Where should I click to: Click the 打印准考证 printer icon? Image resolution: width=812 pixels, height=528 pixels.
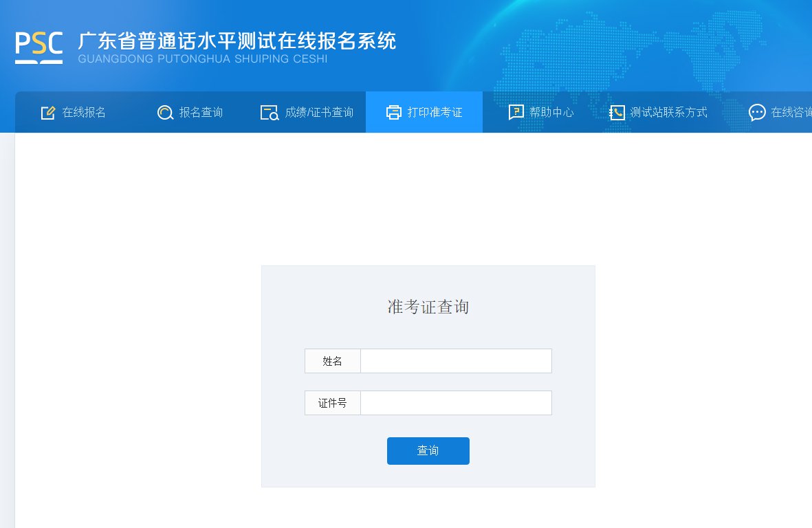[x=394, y=112]
